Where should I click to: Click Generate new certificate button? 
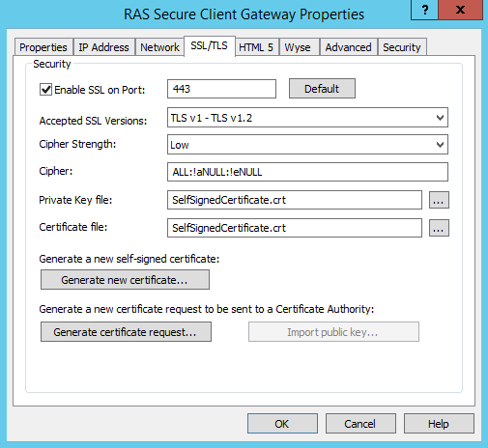[125, 280]
